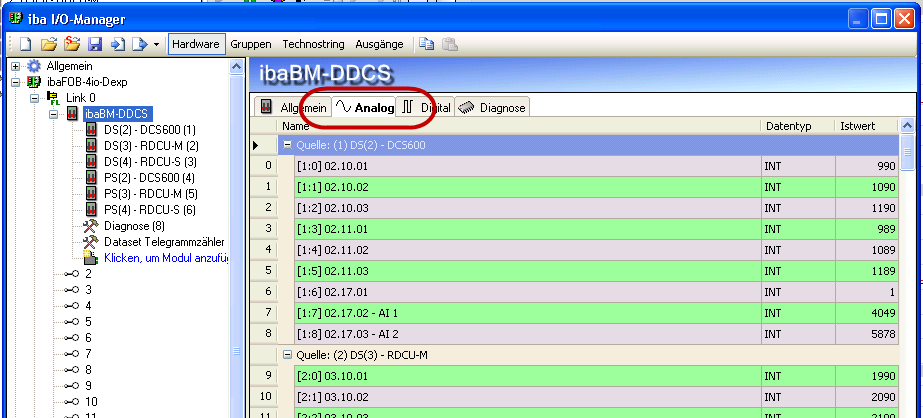Image resolution: width=923 pixels, height=418 pixels.
Task: Select DS(3) - RDCU-M (2) in tree
Action: (151, 145)
